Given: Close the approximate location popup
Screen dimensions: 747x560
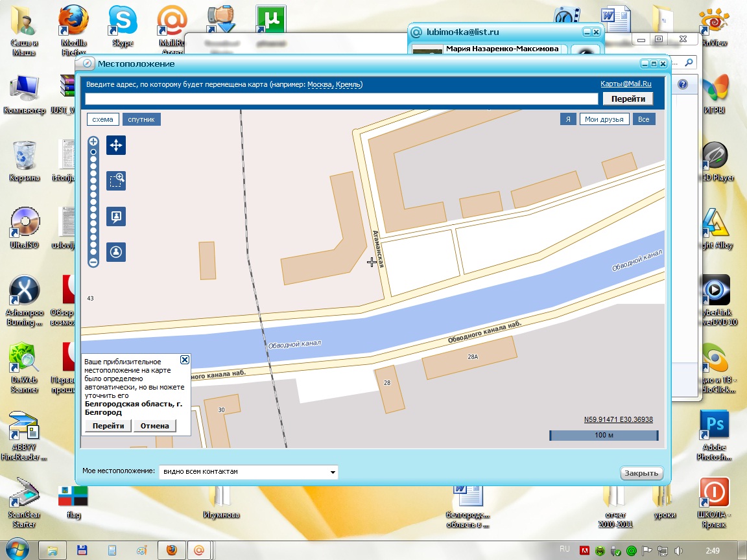Looking at the screenshot, I should tap(184, 360).
